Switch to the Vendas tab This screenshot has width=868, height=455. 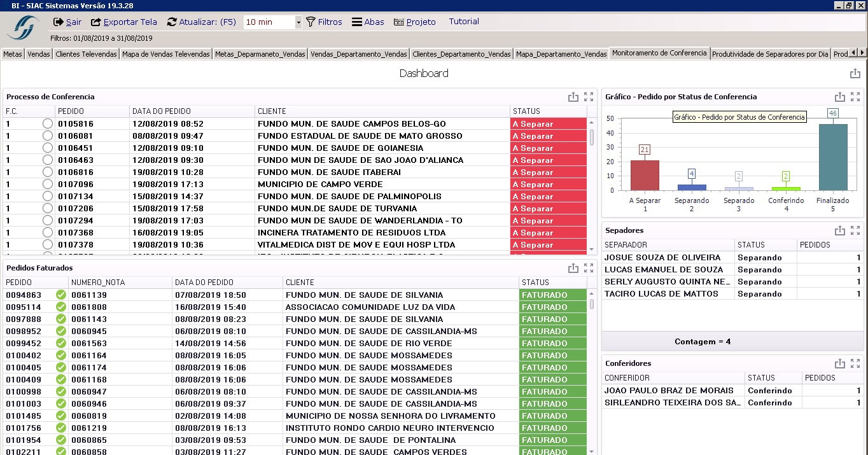(x=38, y=54)
